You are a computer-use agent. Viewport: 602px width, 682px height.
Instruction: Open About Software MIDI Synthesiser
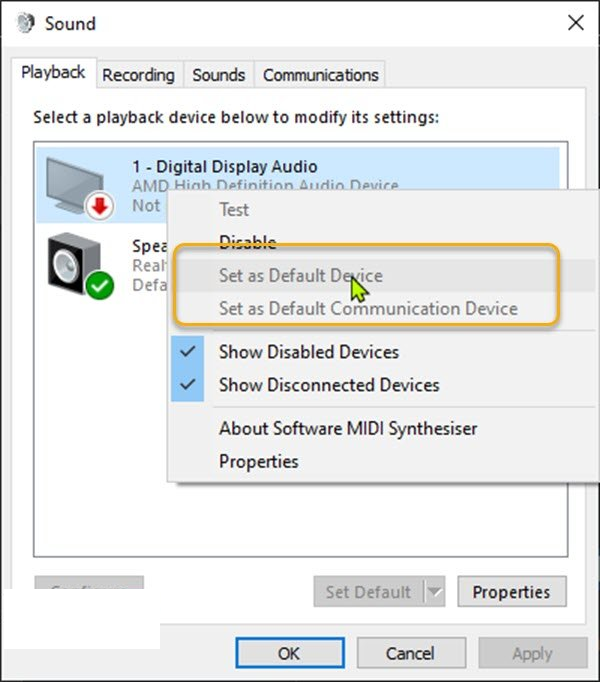[348, 428]
